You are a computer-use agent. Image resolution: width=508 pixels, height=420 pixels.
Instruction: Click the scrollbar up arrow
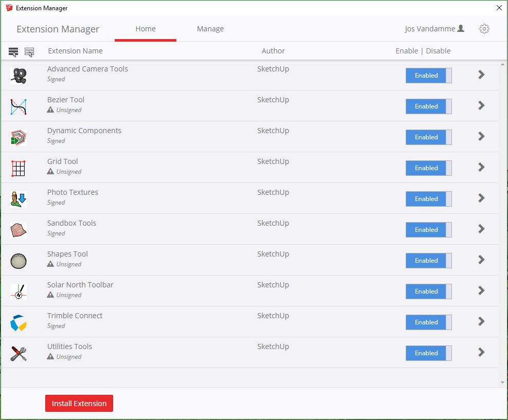[502, 64]
